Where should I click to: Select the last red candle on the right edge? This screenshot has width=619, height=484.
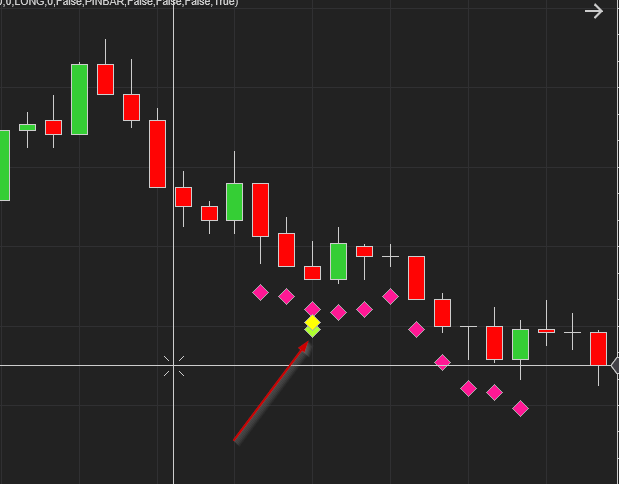click(x=598, y=349)
